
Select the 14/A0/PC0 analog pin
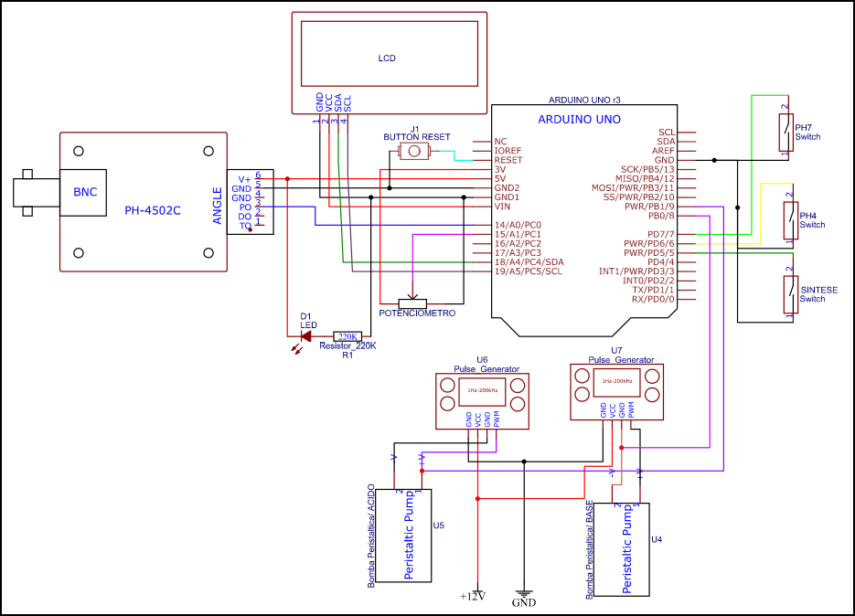518,225
